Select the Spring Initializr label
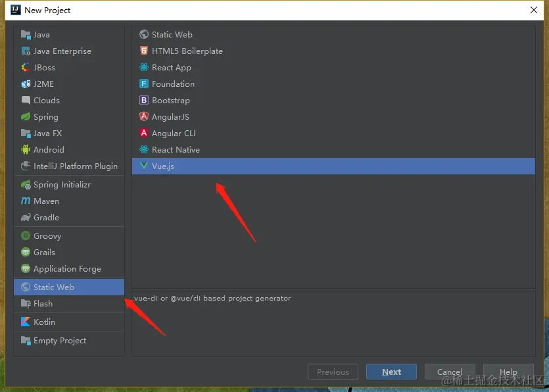This screenshot has height=392, width=549. coord(62,185)
